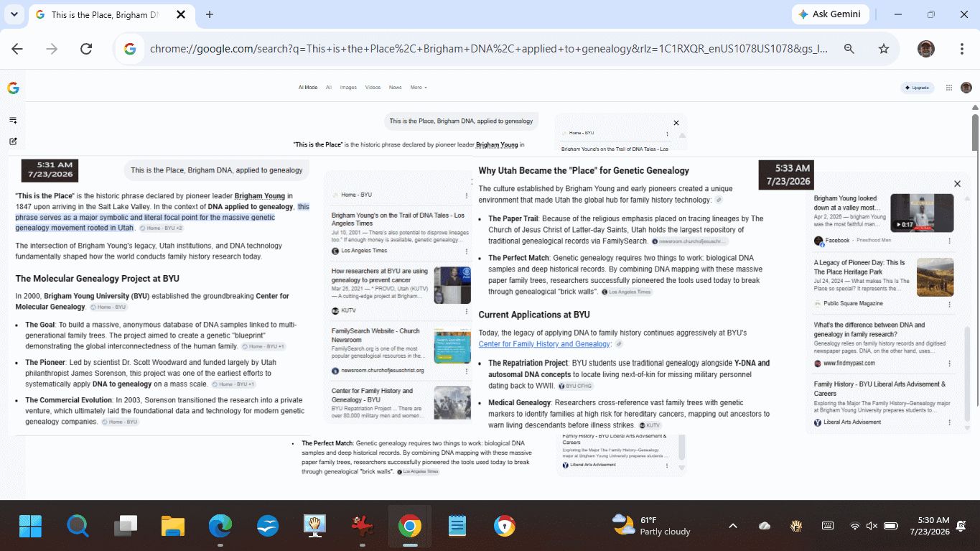The width and height of the screenshot is (980, 551).
Task: Switch to the Videos tab
Action: click(373, 88)
